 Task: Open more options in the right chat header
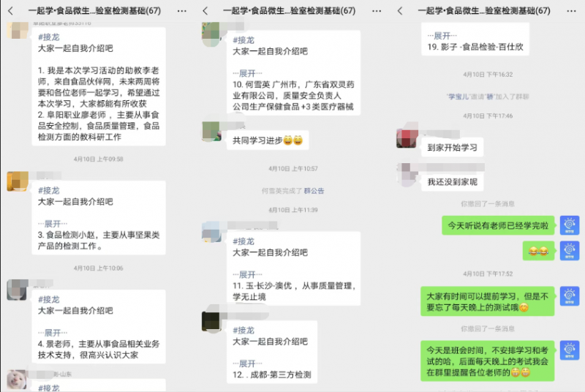(x=571, y=11)
